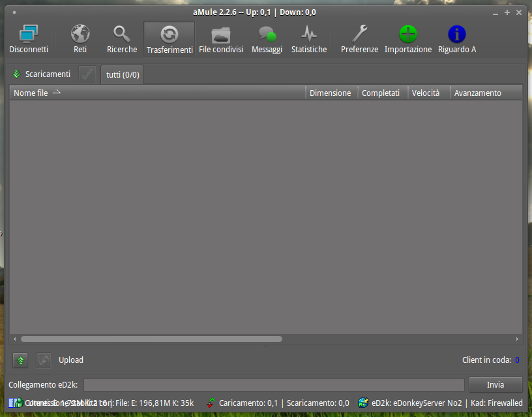Click the window menu dot in titlebar
Screen dimensions: 532x417
click(14, 12)
